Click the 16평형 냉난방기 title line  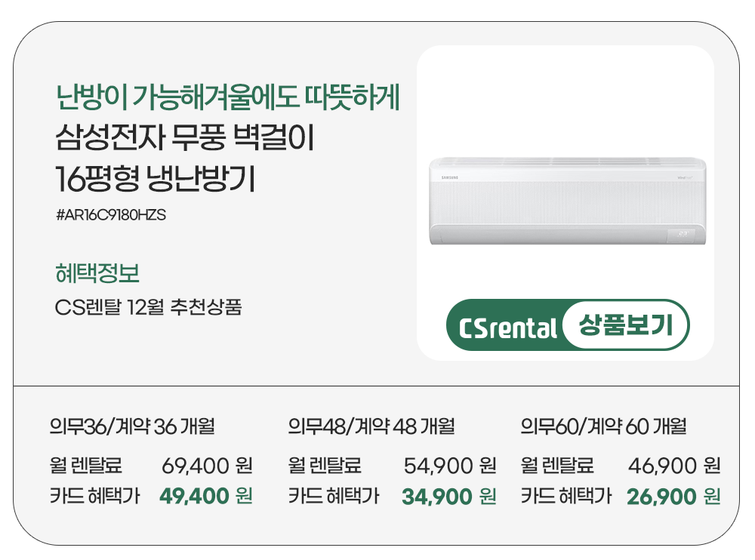pos(156,178)
